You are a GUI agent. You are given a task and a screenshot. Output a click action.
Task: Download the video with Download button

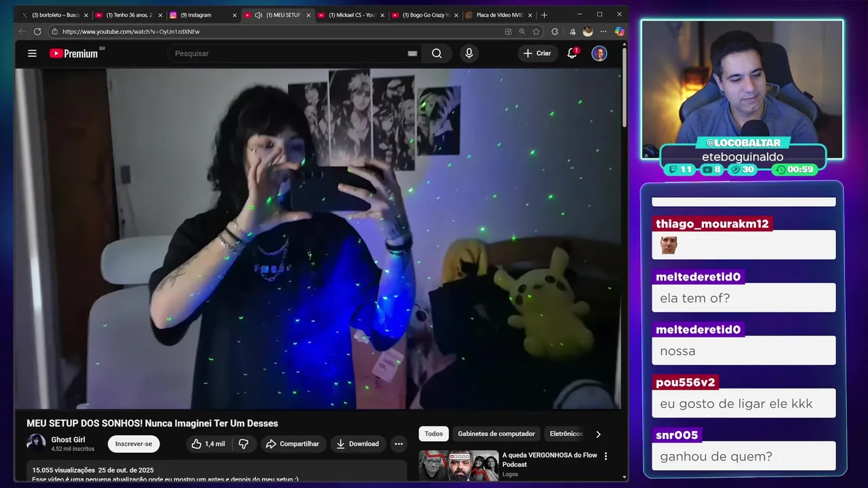358,444
